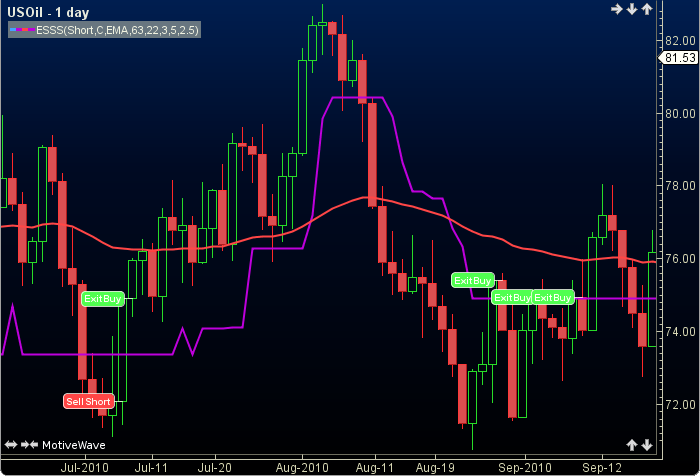Select the purple stop line plateau near 80.40
The image size is (700, 476).
(x=357, y=97)
